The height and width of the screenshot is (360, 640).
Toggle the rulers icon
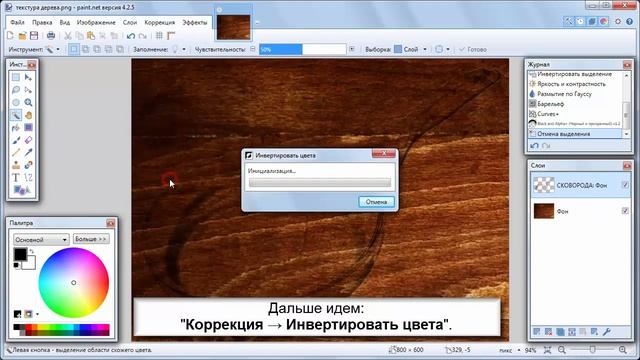[171, 36]
